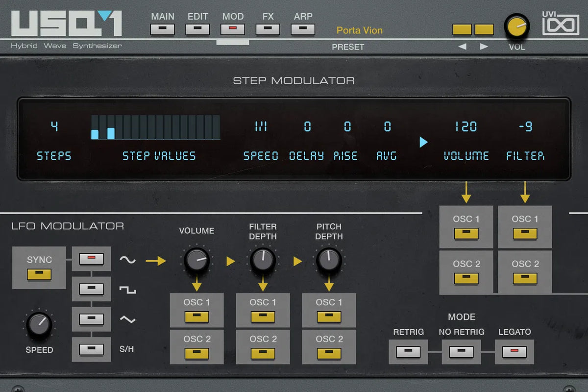The height and width of the screenshot is (392, 588).
Task: Click the STEPS value display
Action: point(54,127)
